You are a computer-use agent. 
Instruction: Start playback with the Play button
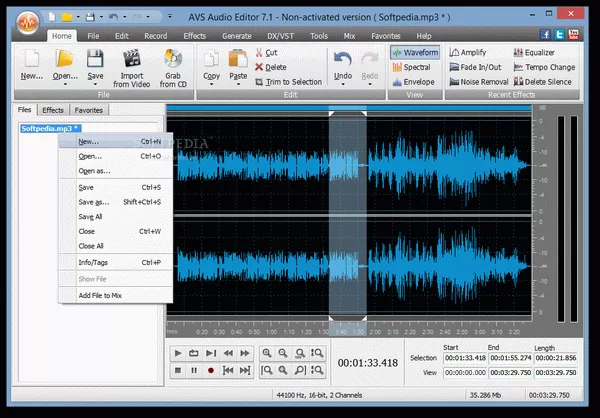(178, 353)
